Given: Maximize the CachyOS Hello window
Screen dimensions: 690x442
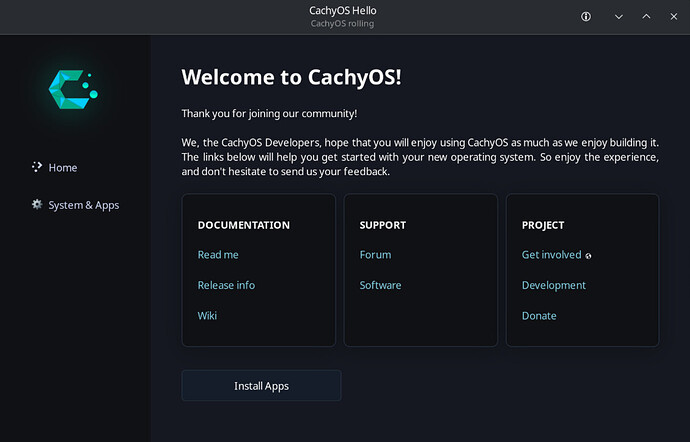Looking at the screenshot, I should pyautogui.click(x=646, y=17).
